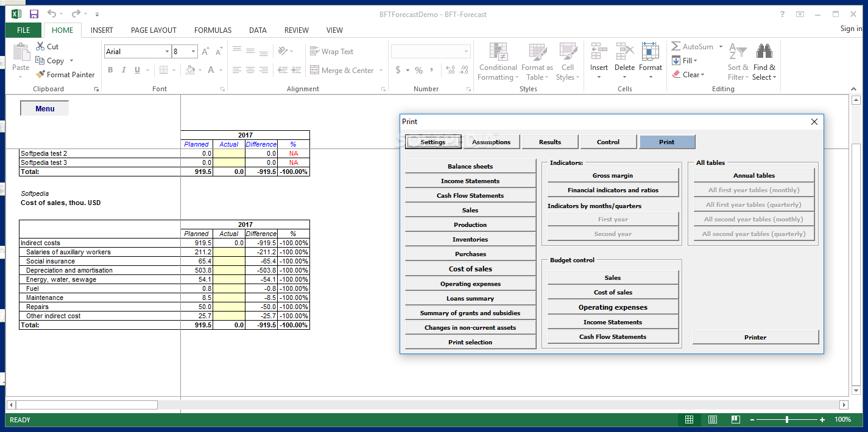Switch to the INSERT ribbon tab
Image resolution: width=868 pixels, height=432 pixels.
(x=102, y=30)
